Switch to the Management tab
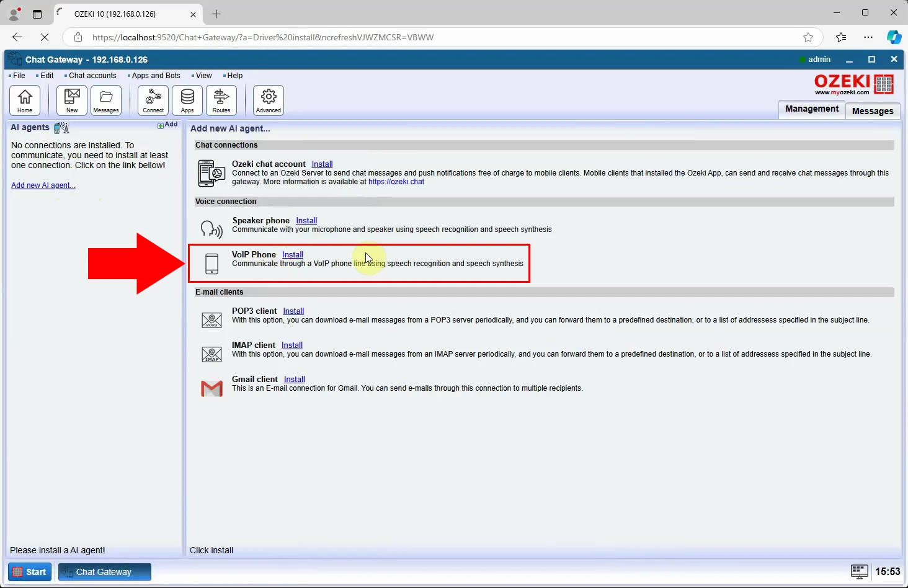This screenshot has width=908, height=588. (812, 109)
